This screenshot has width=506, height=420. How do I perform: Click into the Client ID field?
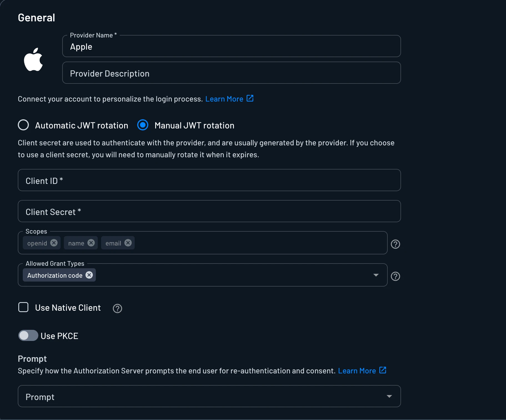click(x=209, y=180)
